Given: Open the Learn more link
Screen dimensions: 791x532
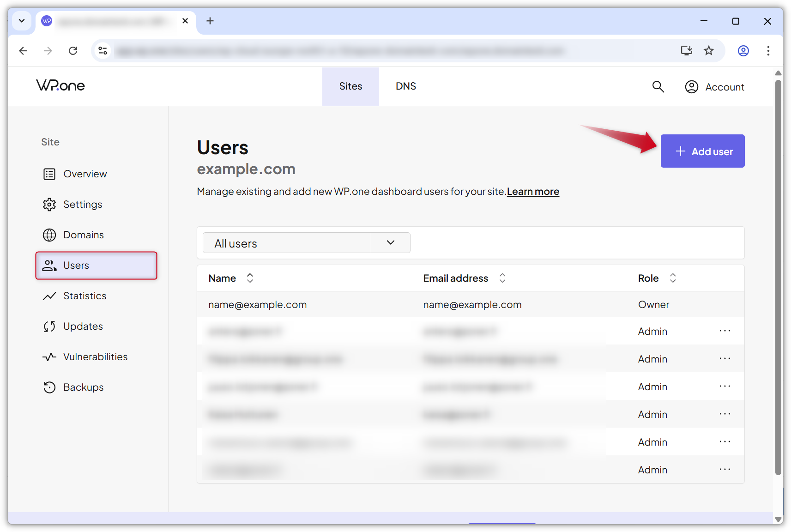Looking at the screenshot, I should [x=533, y=191].
